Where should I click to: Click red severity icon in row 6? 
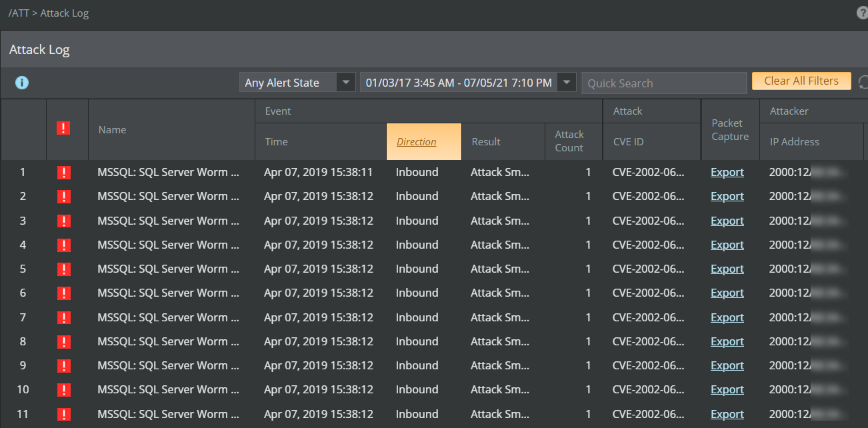coord(63,293)
